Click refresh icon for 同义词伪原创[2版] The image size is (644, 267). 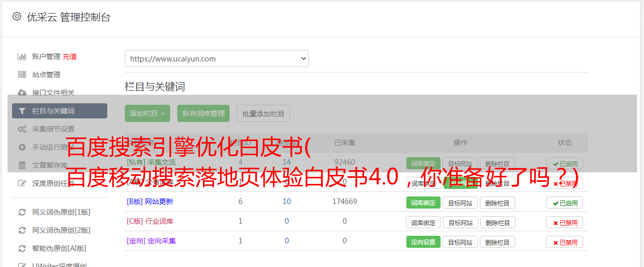pos(22,230)
